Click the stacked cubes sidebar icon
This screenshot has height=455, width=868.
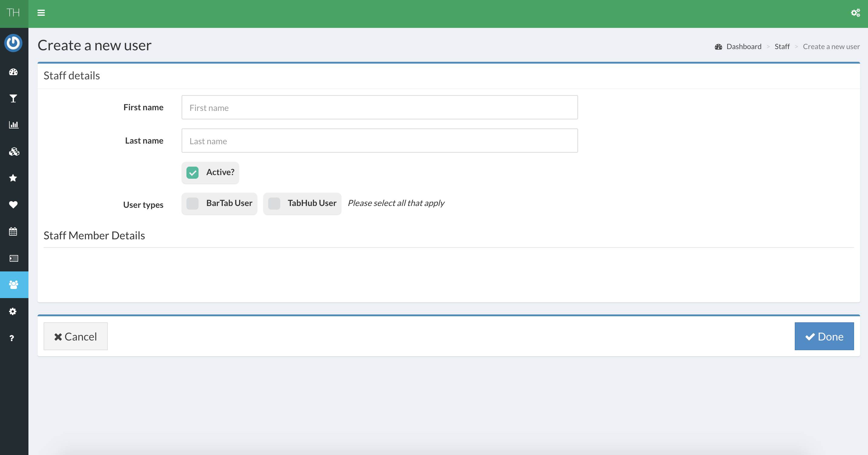pyautogui.click(x=14, y=152)
